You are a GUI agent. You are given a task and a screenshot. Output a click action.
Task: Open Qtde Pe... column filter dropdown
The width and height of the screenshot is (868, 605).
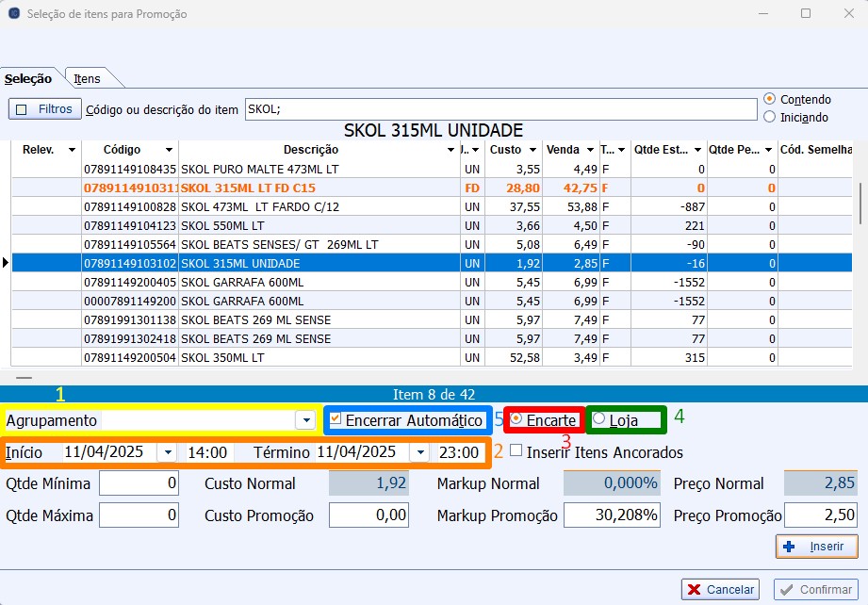coord(768,150)
